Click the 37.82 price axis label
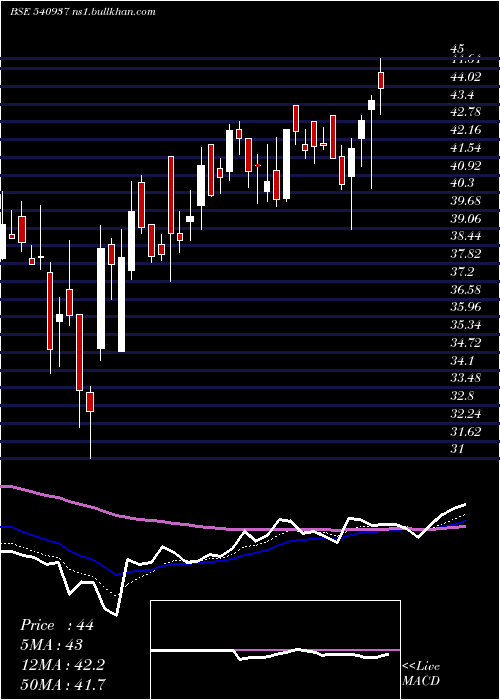The width and height of the screenshot is (500, 700). coord(466,254)
